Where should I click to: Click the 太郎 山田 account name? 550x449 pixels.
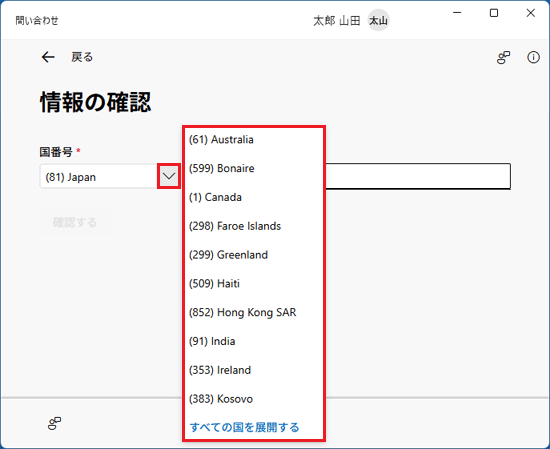[337, 21]
